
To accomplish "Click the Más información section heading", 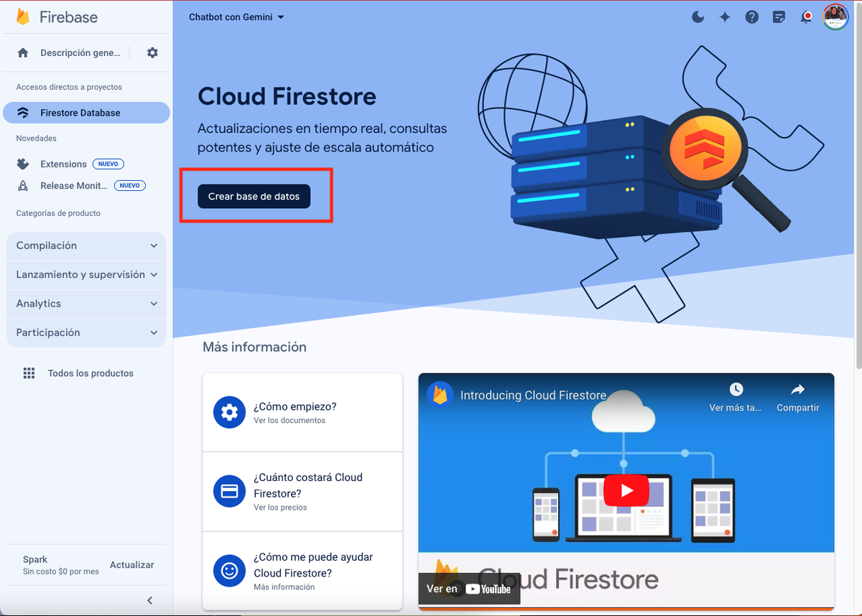I will coord(254,347).
